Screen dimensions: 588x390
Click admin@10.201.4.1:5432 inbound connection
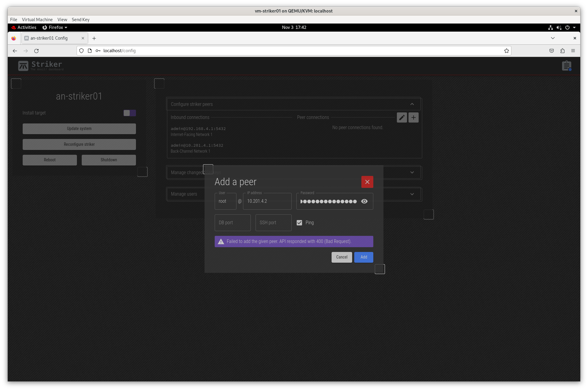pyautogui.click(x=197, y=146)
